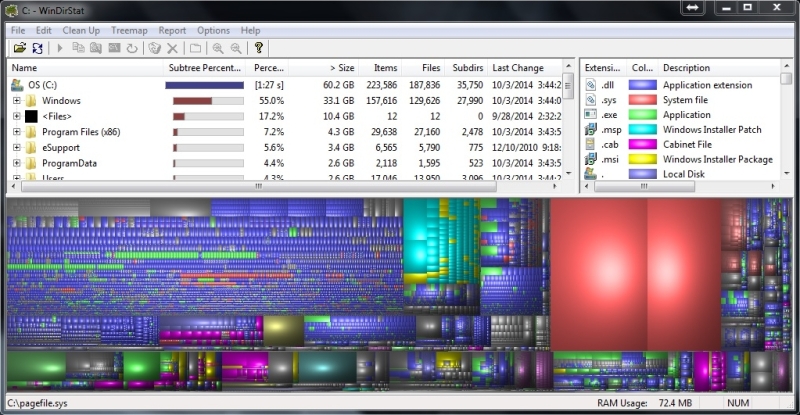Click the extension list horizontal scrollbar thumb
Screen dimensions: 800x415
pos(644,186)
